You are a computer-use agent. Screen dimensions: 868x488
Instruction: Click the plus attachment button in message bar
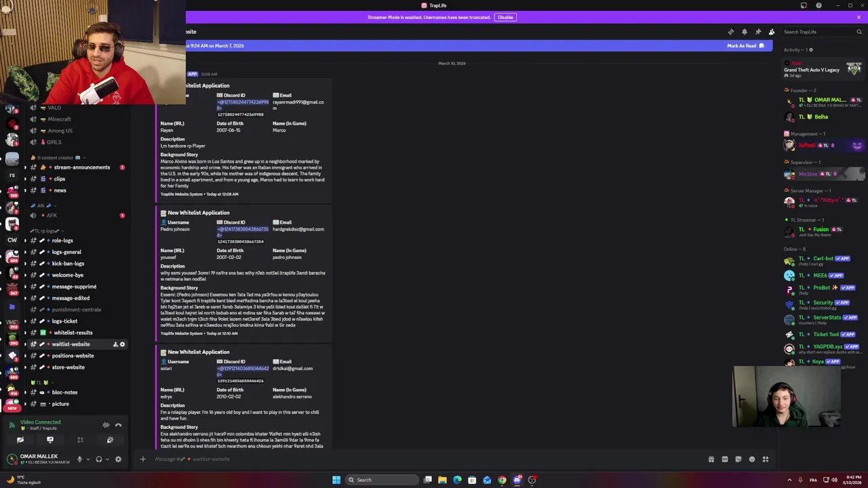pos(142,459)
